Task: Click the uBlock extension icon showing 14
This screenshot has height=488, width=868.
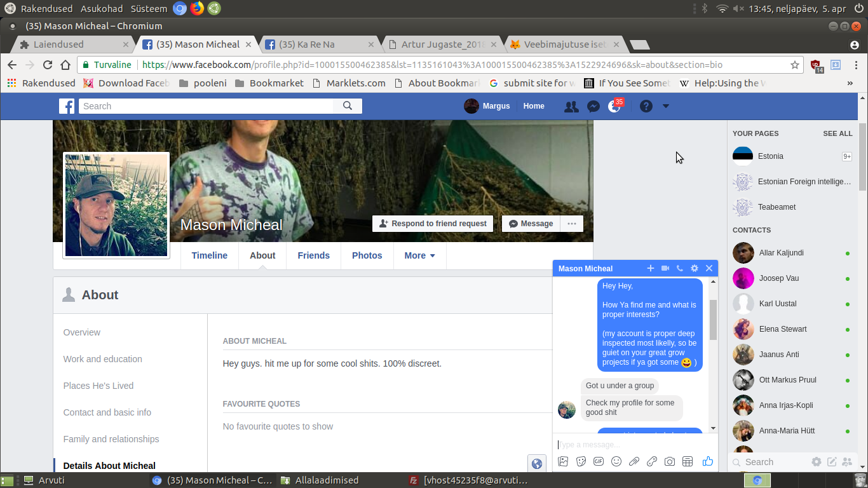Action: (817, 65)
